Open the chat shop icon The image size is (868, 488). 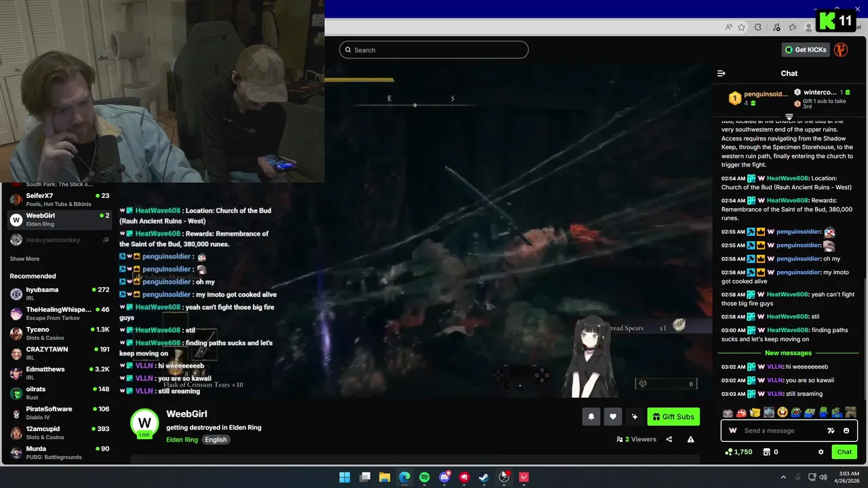point(767,452)
